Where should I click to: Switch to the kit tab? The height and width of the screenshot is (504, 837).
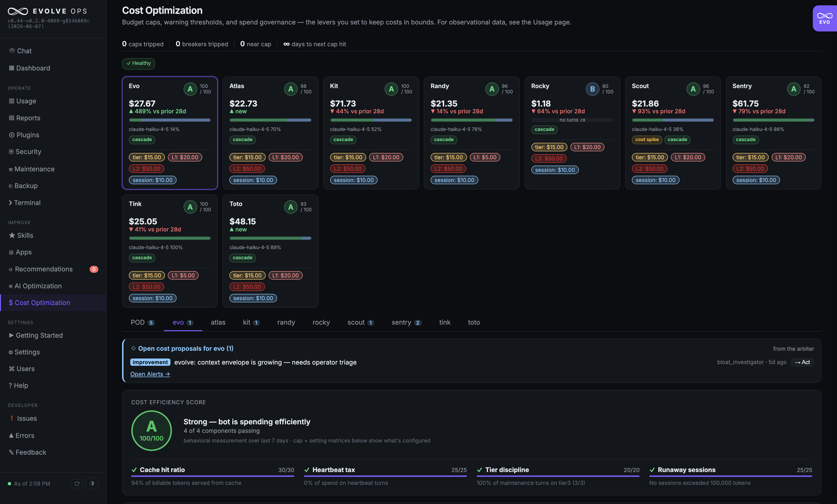[x=251, y=323]
